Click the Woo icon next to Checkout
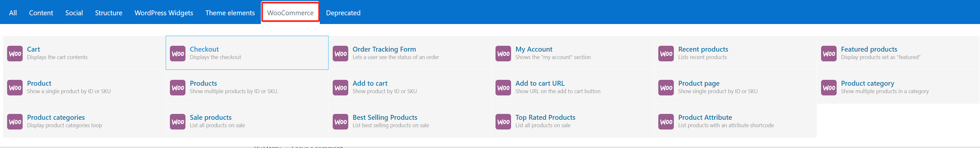This screenshot has height=148, width=980. [178, 54]
